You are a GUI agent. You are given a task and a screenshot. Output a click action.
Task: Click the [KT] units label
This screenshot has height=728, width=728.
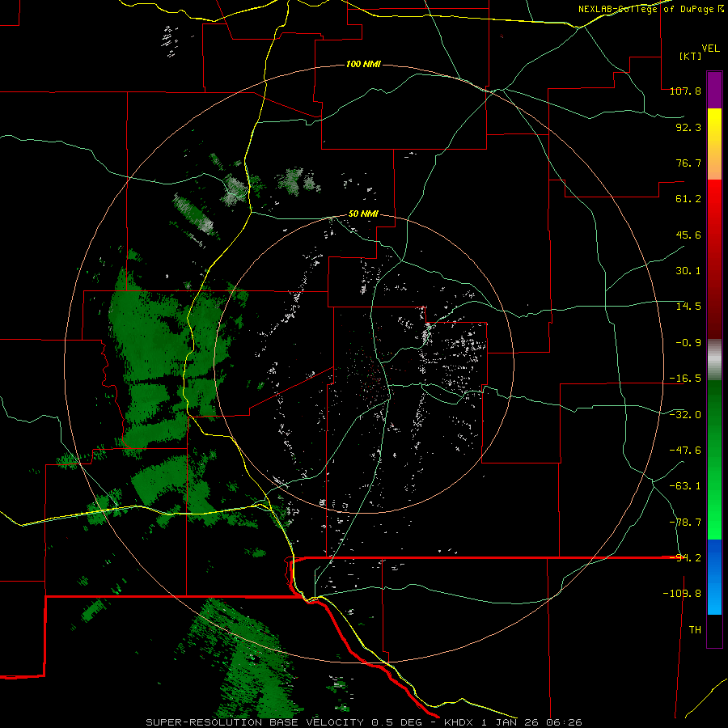[691, 56]
